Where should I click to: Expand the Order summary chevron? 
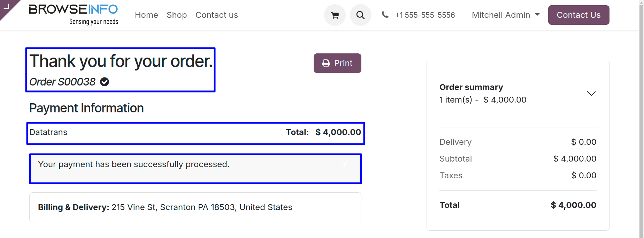pyautogui.click(x=591, y=94)
